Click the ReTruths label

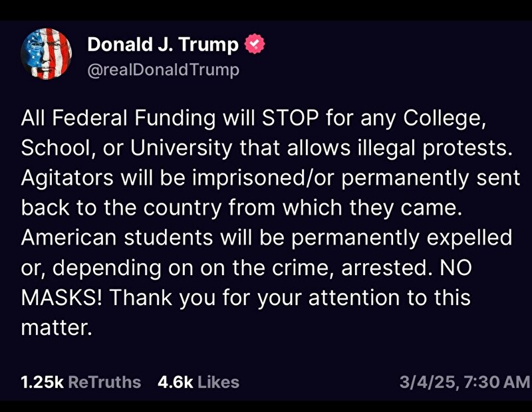[x=104, y=382]
